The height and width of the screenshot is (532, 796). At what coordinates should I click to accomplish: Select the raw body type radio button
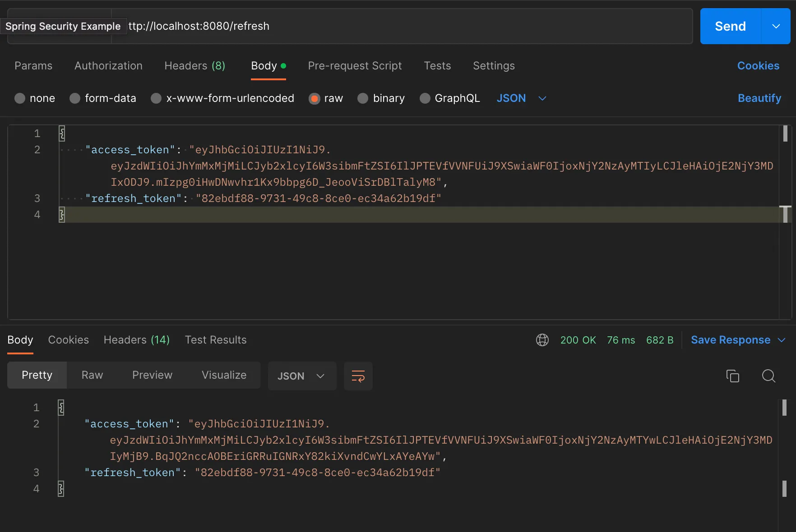tap(314, 98)
